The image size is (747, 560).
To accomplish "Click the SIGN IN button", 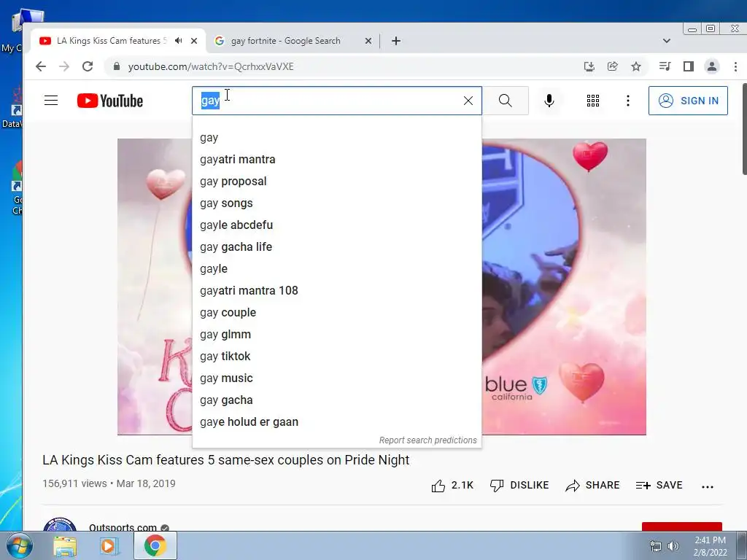I will 688,101.
